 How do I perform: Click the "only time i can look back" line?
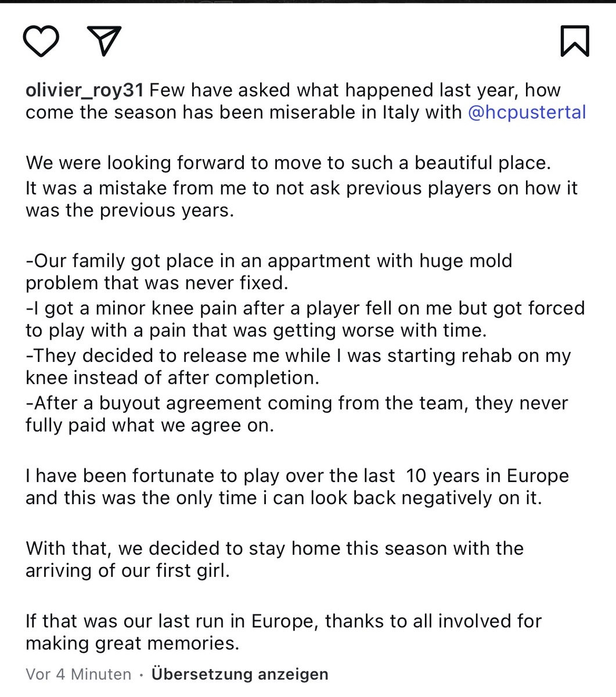tap(283, 498)
